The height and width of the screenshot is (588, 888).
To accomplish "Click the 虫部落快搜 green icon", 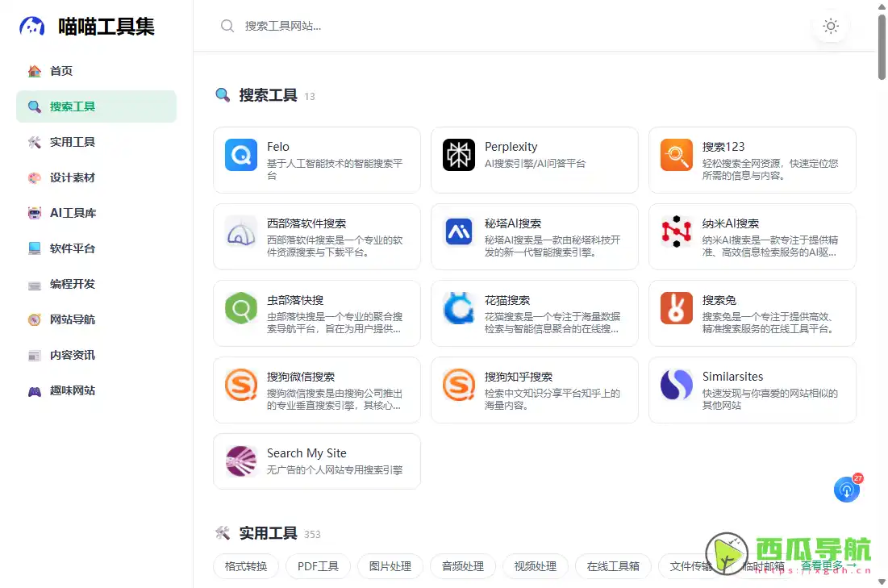I will point(241,308).
